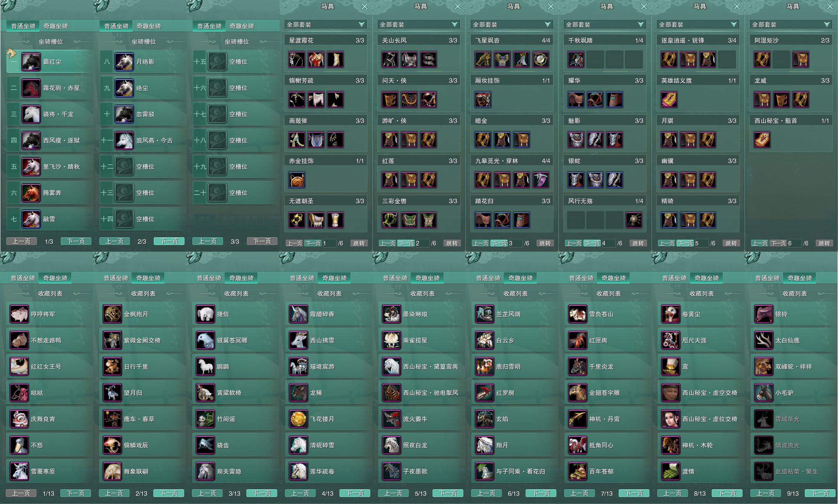838x504 pixels.
Task: Click page number field showing 5 of 6
Action: point(701,243)
